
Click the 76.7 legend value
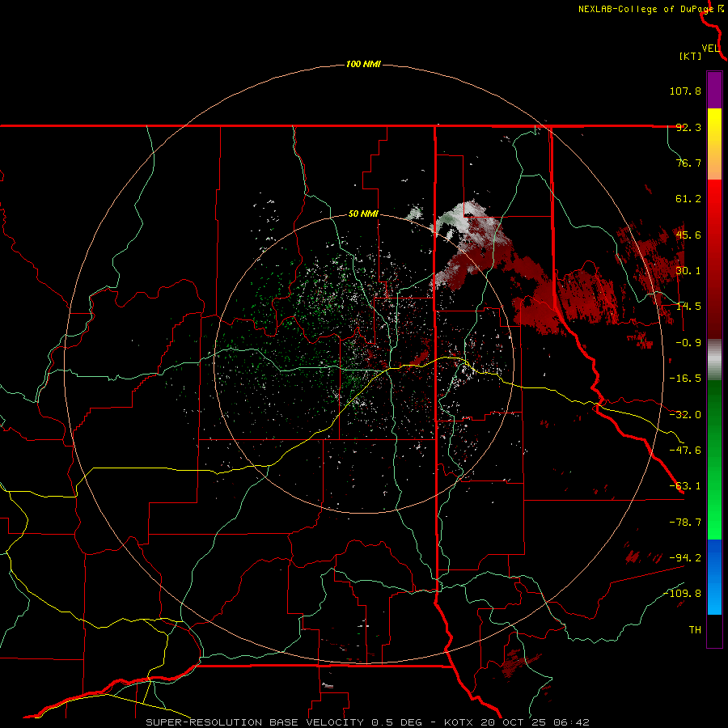click(688, 163)
